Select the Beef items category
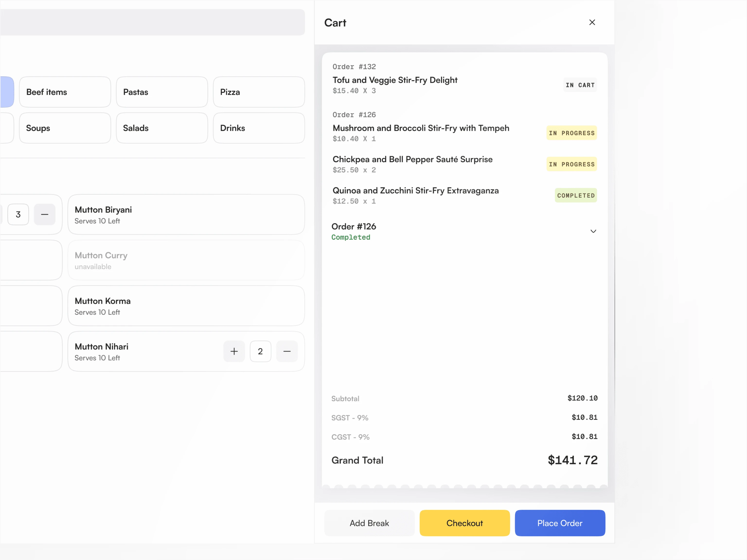747x560 pixels. click(x=65, y=92)
